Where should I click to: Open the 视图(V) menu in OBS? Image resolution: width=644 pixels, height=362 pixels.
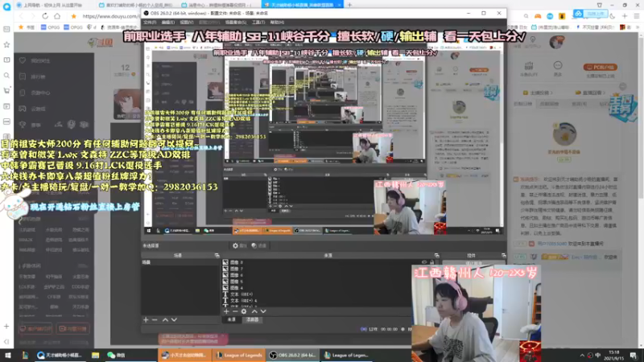click(x=187, y=23)
